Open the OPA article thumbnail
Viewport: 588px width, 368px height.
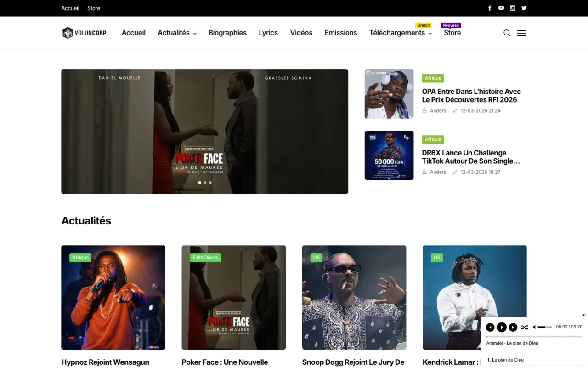tap(389, 94)
